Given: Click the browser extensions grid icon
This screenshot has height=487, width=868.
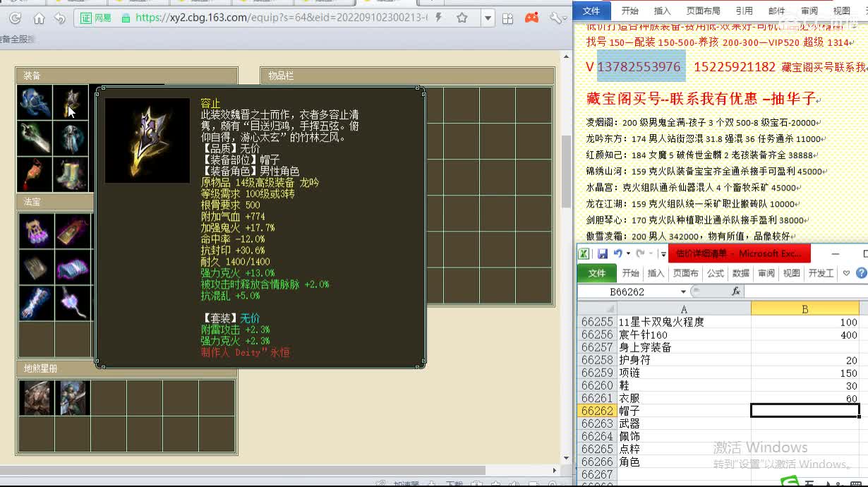Looking at the screenshot, I should point(507,18).
